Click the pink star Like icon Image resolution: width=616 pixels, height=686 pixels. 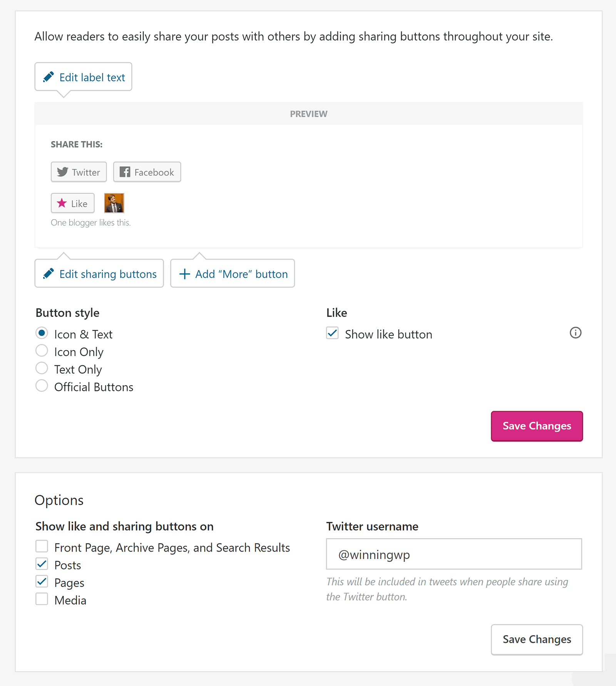pyautogui.click(x=62, y=203)
